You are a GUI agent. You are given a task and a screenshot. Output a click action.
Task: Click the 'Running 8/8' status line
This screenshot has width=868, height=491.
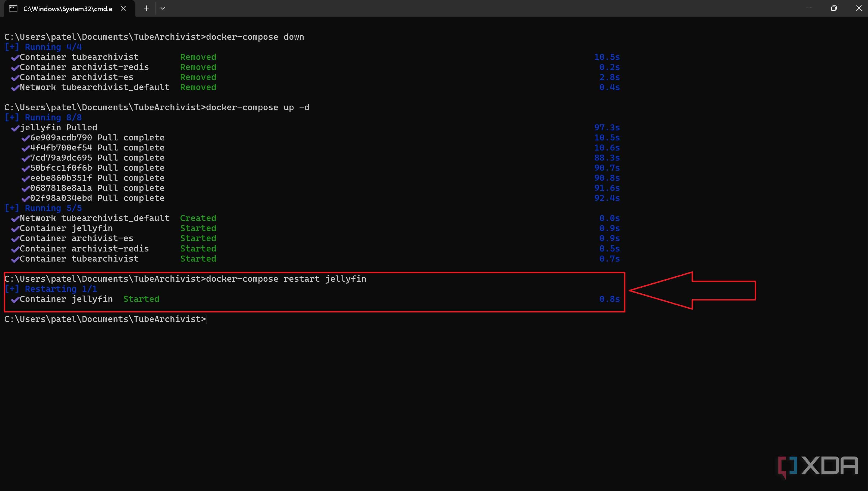click(43, 117)
